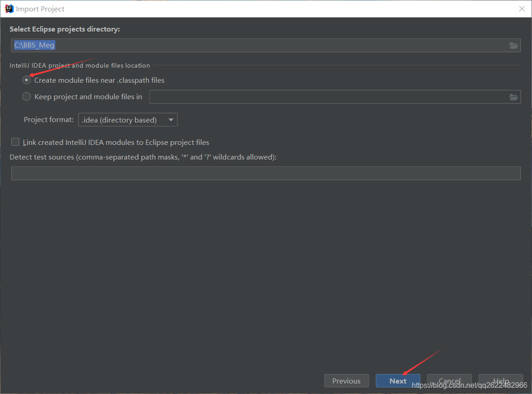The height and width of the screenshot is (394, 532).
Task: Click the 'Project format:' label
Action: (48, 119)
